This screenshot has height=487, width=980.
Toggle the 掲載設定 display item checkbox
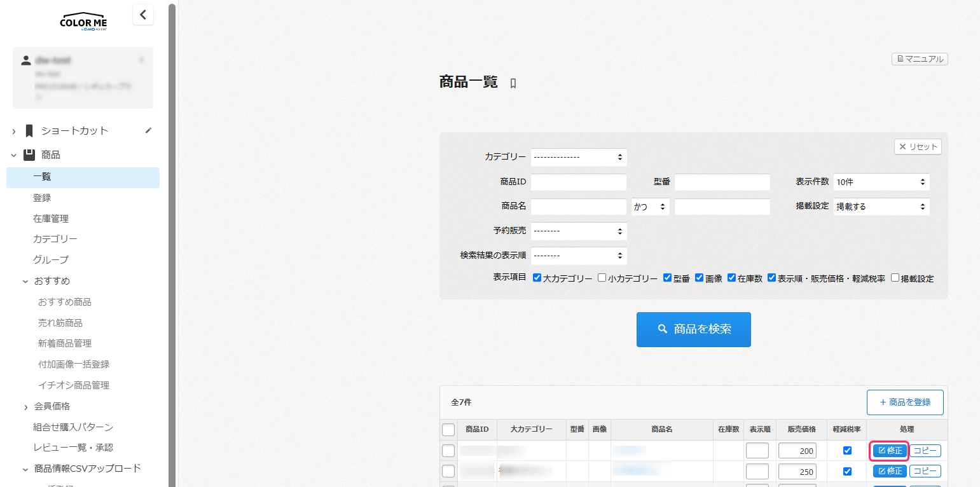click(x=895, y=278)
